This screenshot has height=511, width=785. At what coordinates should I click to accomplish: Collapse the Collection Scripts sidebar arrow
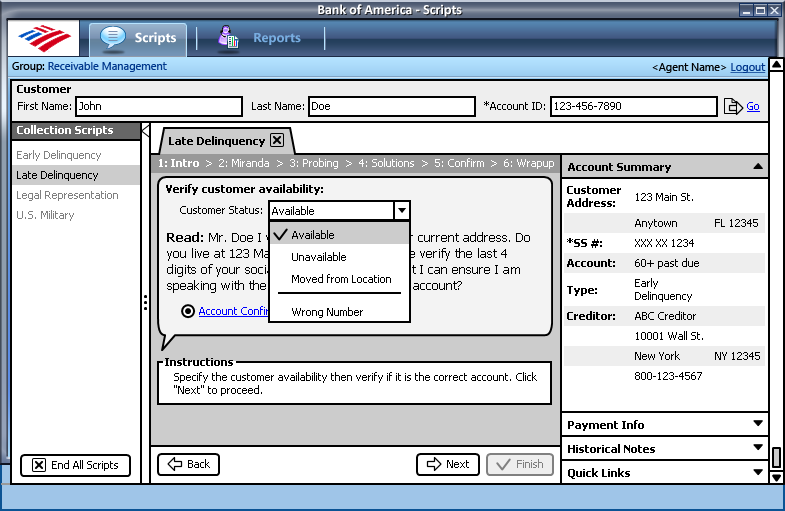pyautogui.click(x=146, y=131)
